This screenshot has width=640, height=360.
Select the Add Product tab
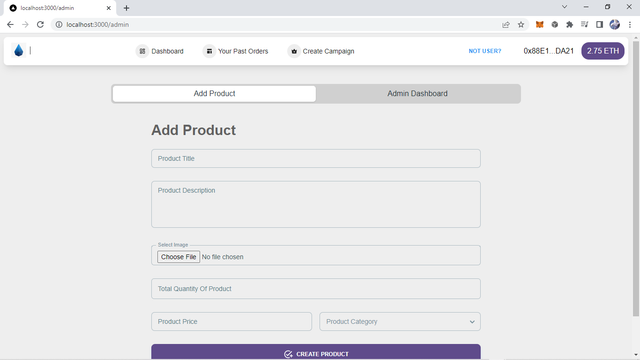coord(214,93)
